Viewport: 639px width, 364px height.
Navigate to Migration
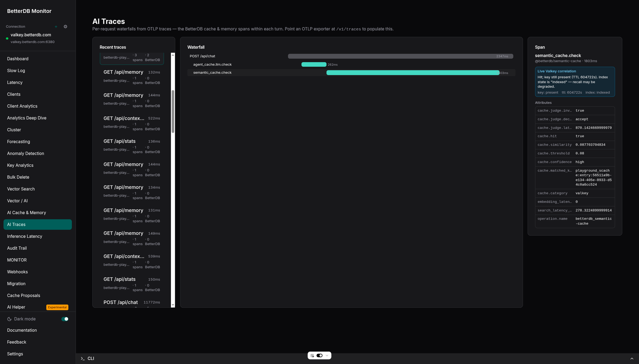(38, 284)
